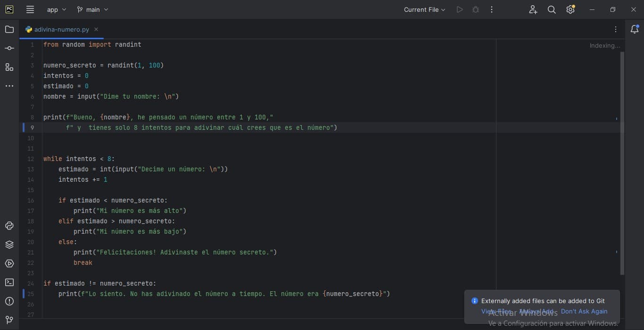Open the Python Console tool window
The width and height of the screenshot is (644, 330).
[x=9, y=226]
